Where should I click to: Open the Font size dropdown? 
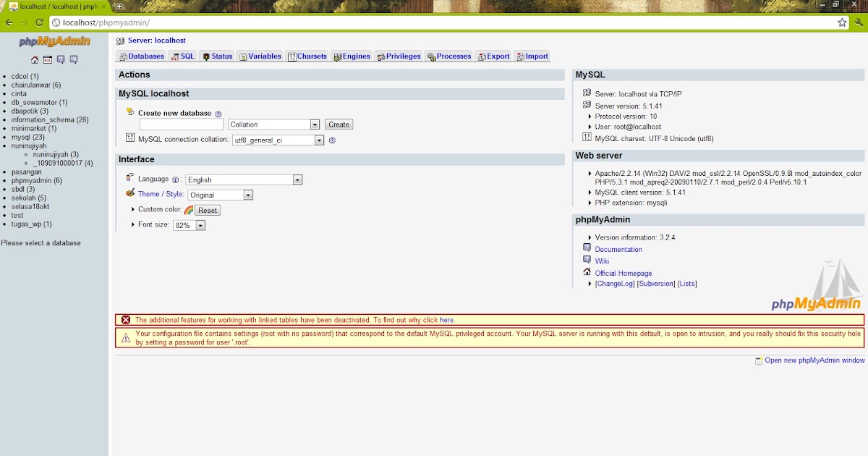coord(190,226)
